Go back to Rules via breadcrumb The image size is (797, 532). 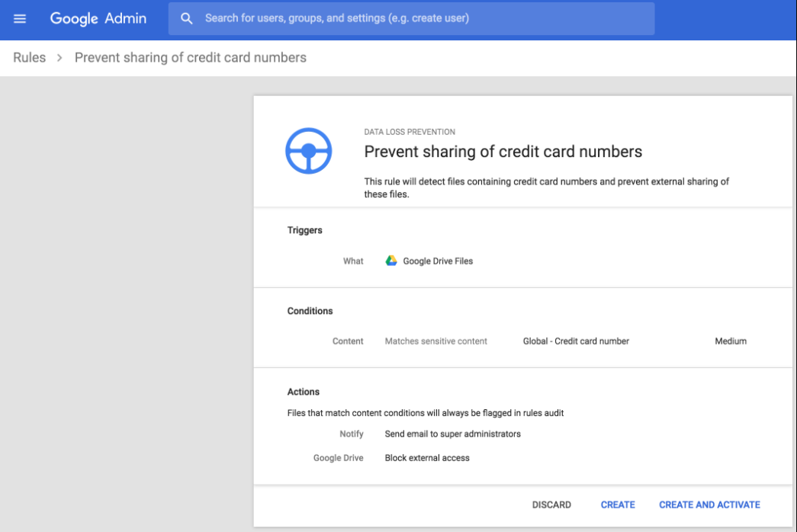pos(29,58)
